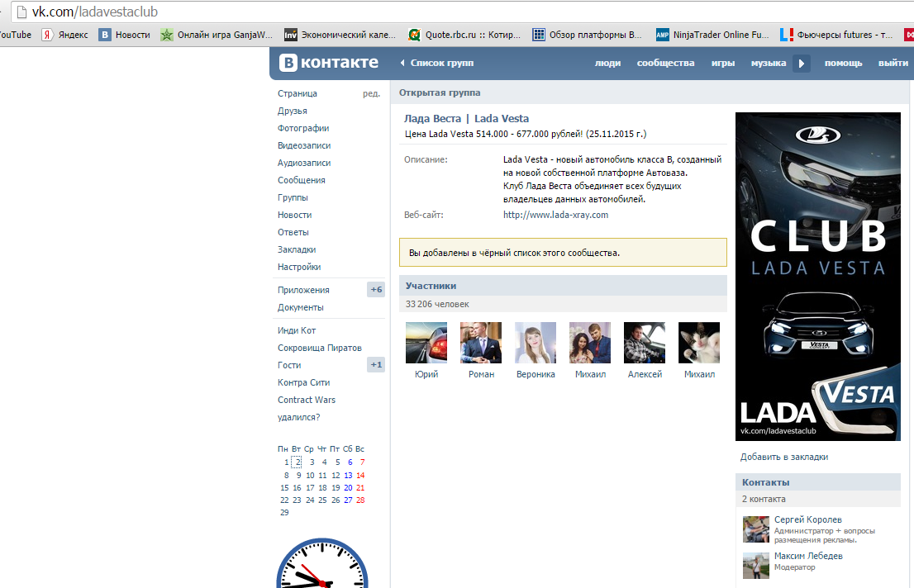The width and height of the screenshot is (914, 588).
Task: Open the Экономический календарь bookmark
Action: click(340, 35)
